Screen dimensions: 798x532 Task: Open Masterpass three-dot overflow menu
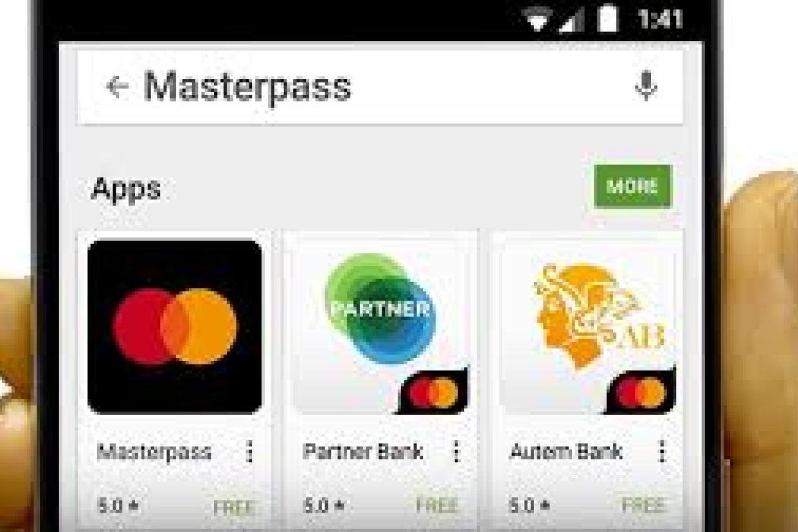pos(249,452)
